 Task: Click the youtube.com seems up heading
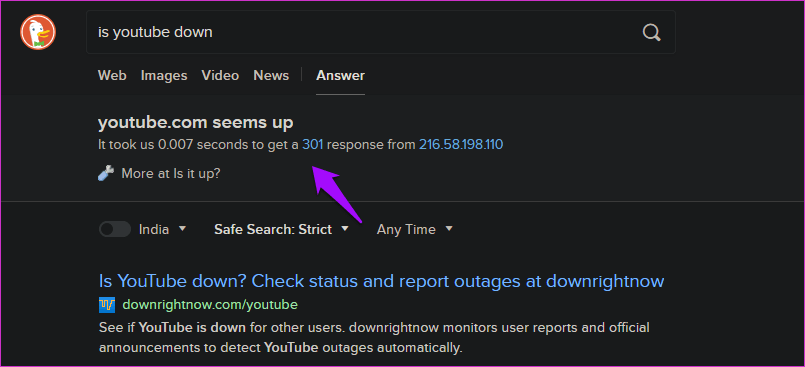(x=196, y=123)
